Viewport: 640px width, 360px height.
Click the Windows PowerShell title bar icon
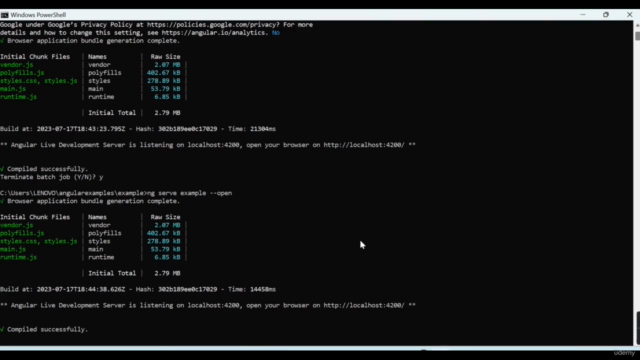pos(4,15)
